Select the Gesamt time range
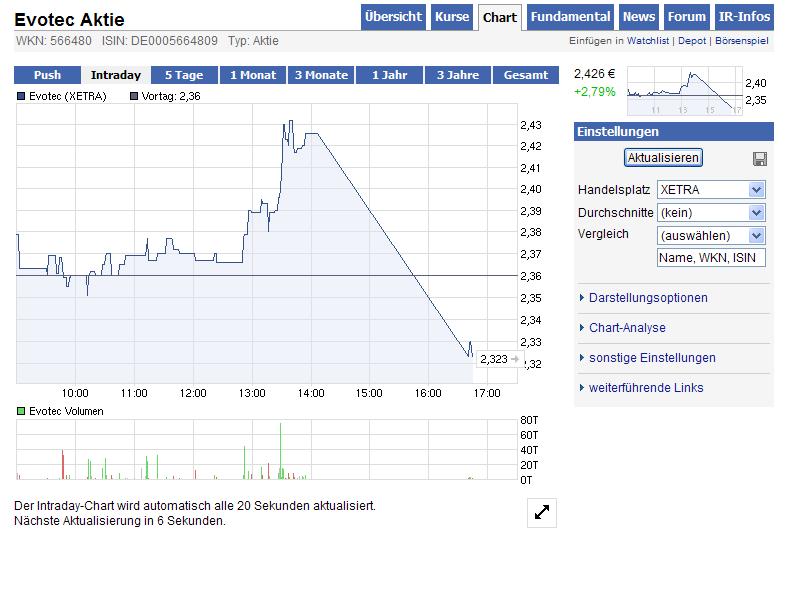This screenshot has width=800, height=600. [x=526, y=75]
